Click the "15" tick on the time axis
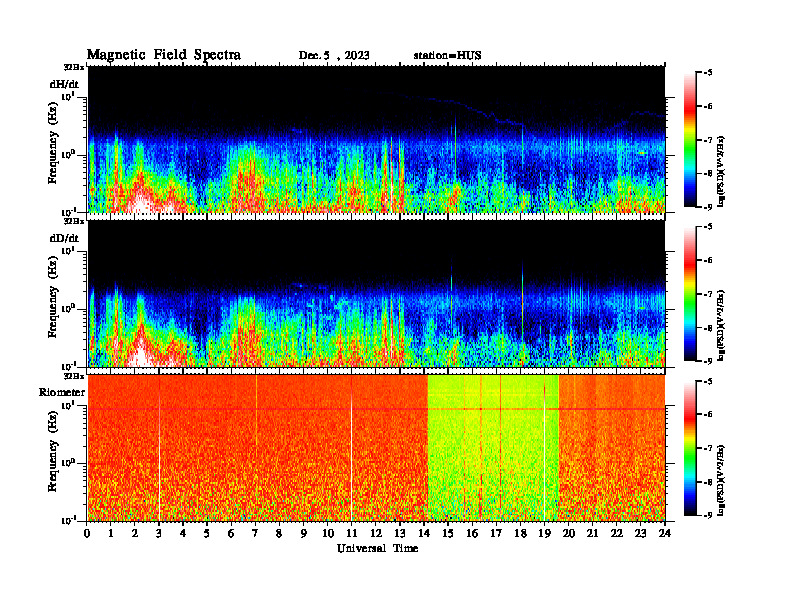The width and height of the screenshot is (792, 612). [x=448, y=533]
